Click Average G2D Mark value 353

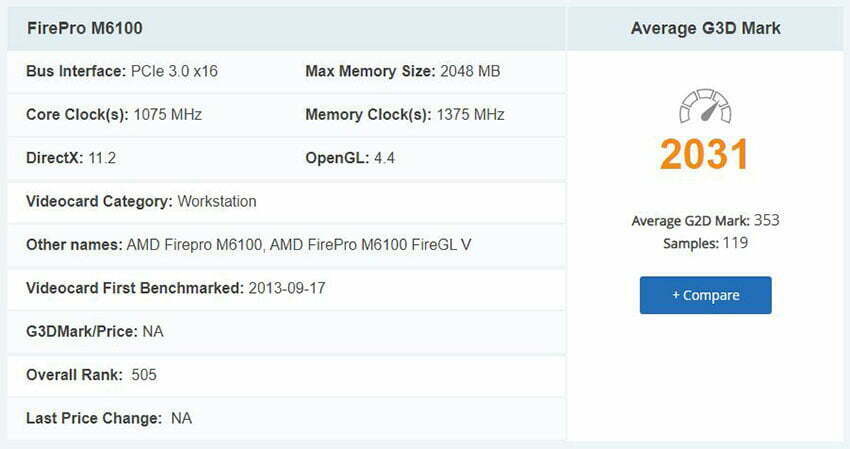tap(767, 220)
